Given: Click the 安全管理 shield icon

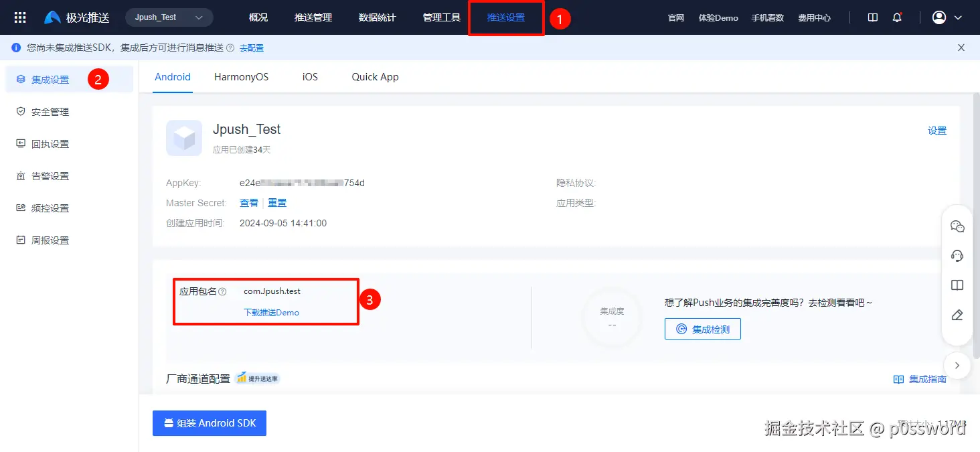Looking at the screenshot, I should [21, 111].
